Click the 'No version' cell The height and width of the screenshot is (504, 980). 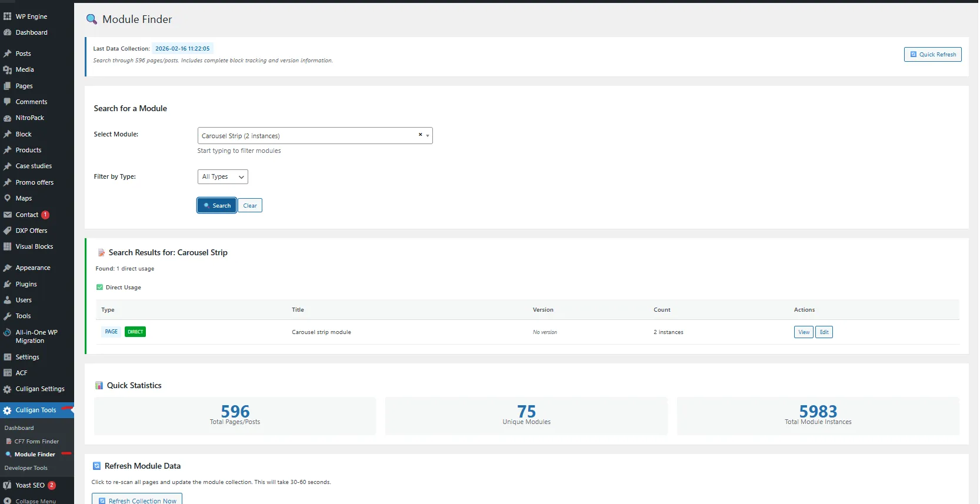point(545,332)
